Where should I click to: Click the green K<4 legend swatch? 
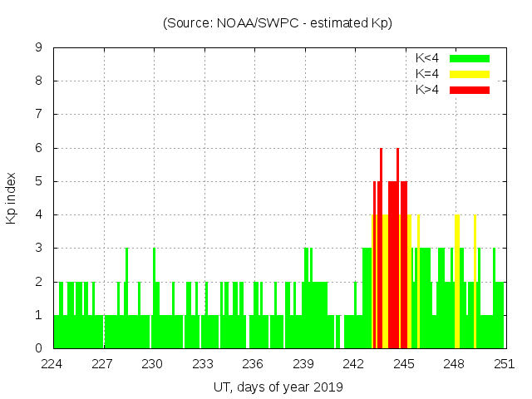pos(470,58)
